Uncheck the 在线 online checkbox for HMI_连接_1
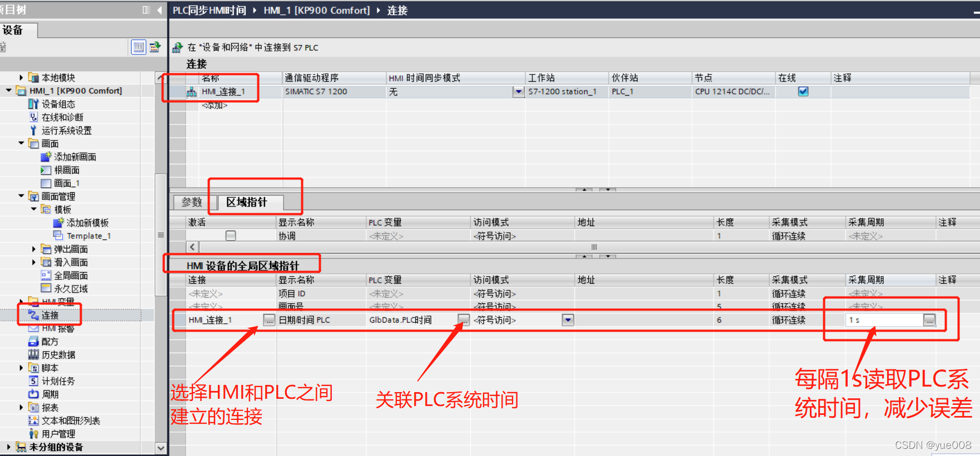This screenshot has width=980, height=456. [803, 92]
